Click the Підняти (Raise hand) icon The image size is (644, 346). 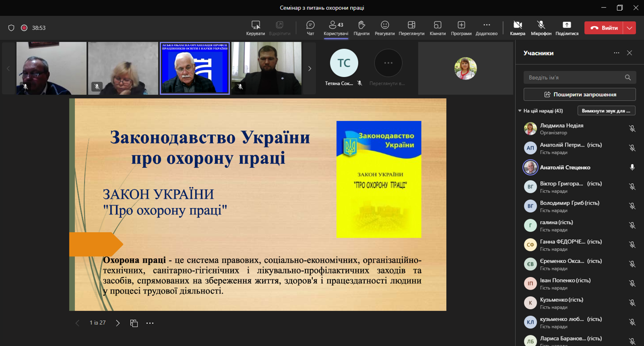coord(361,28)
